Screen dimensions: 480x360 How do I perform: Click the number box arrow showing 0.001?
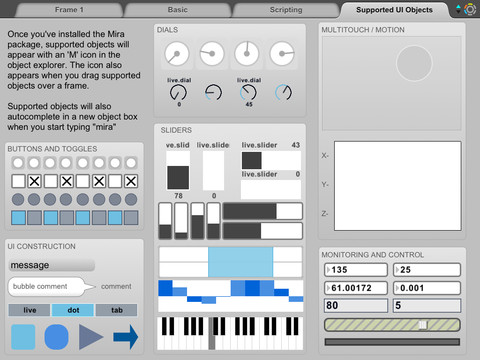click(397, 288)
